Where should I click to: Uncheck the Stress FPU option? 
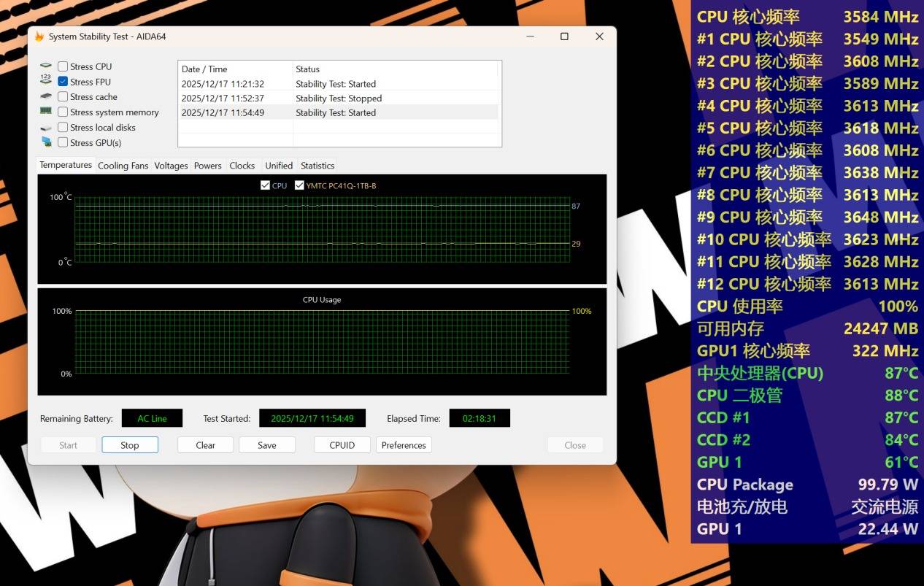click(63, 82)
